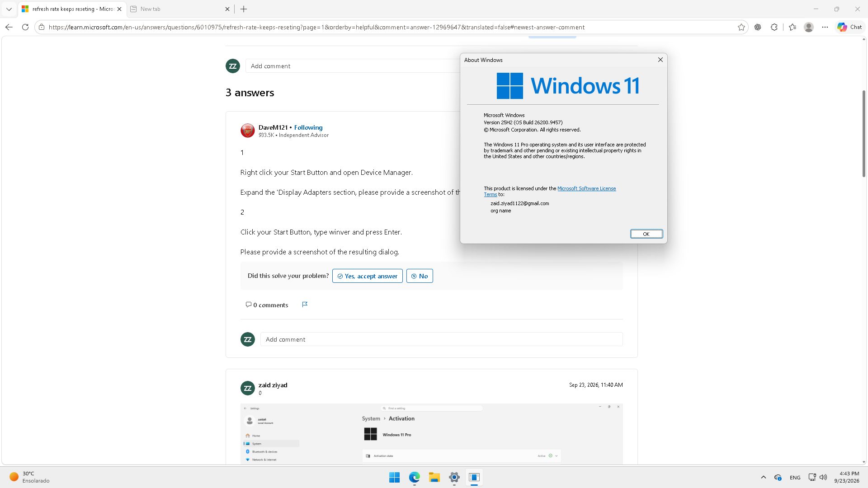Toggle the Following link for DaveM121

click(308, 127)
